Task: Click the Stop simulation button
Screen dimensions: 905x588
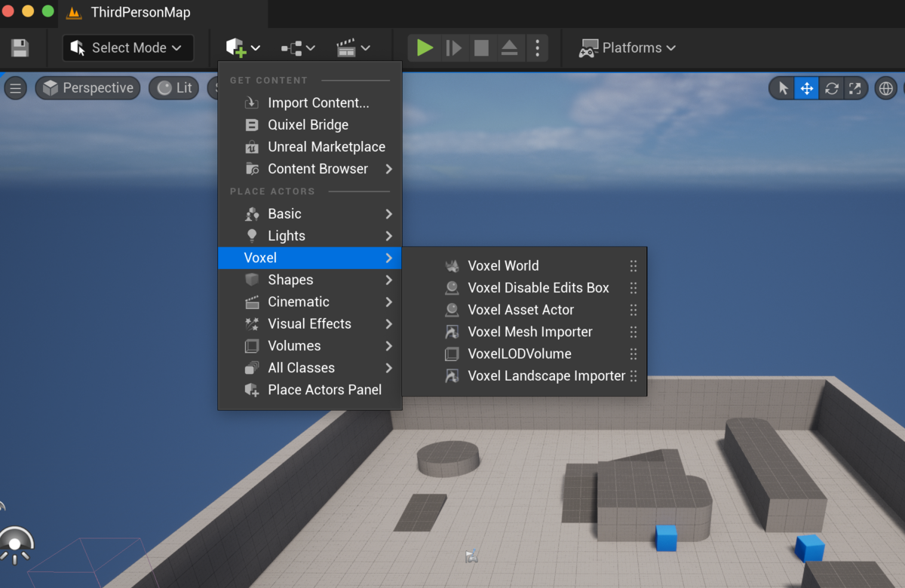Action: [481, 48]
